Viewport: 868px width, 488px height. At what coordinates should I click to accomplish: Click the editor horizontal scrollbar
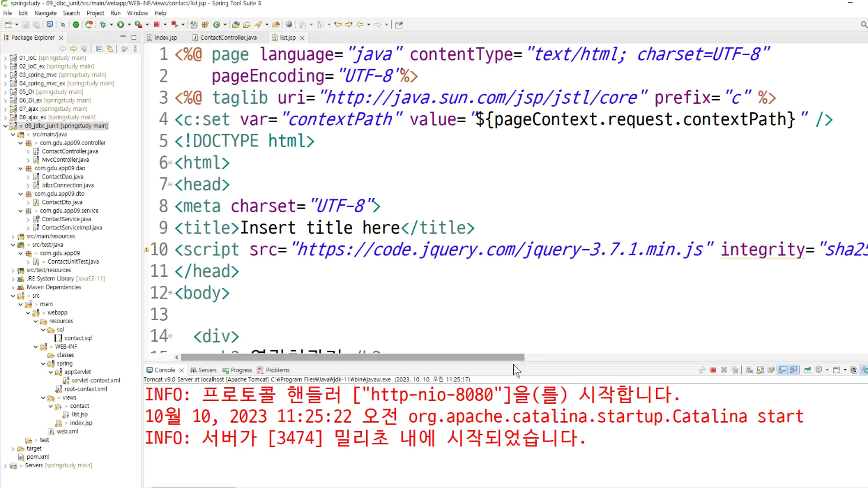353,357
